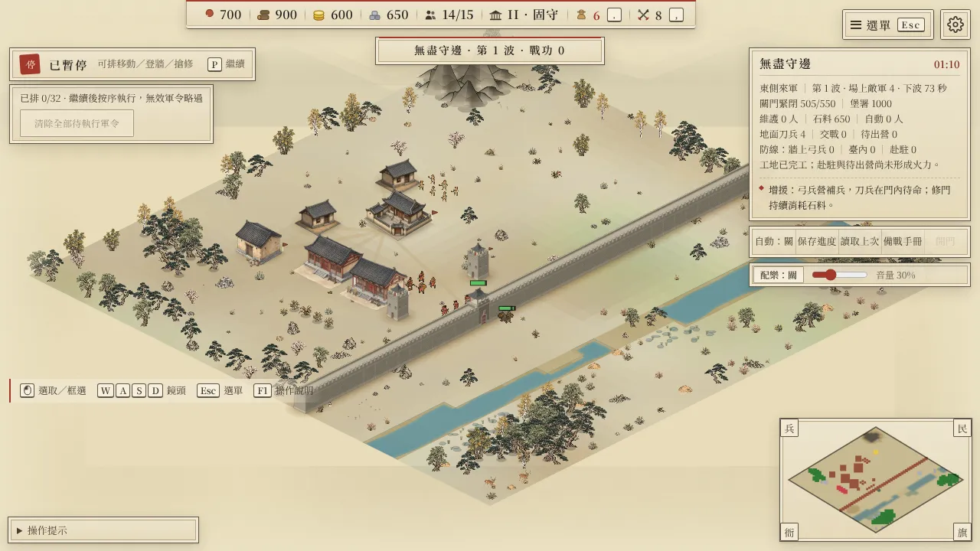Viewport: 980px width, 551px height.
Task: Click the stone resource icon
Action: [375, 15]
